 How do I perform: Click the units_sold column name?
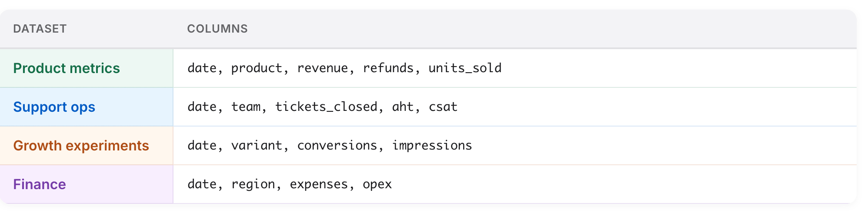point(465,68)
